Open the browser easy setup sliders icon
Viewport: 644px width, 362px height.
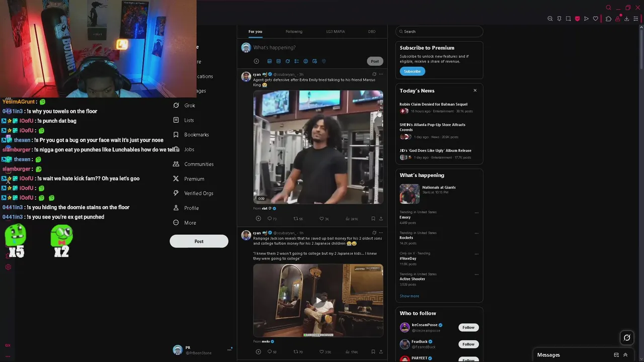pyautogui.click(x=636, y=19)
